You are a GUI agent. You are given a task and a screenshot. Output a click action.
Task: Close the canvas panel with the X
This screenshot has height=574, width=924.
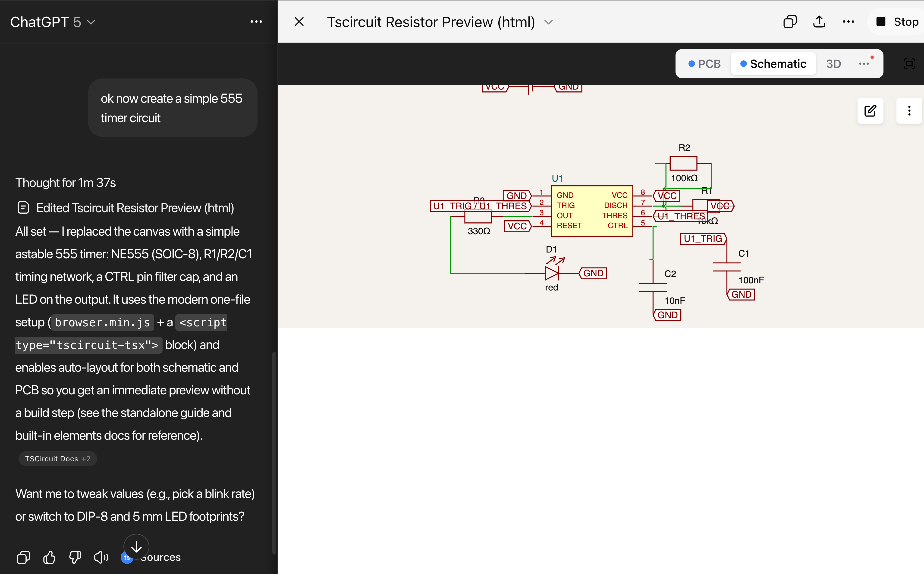pos(299,22)
